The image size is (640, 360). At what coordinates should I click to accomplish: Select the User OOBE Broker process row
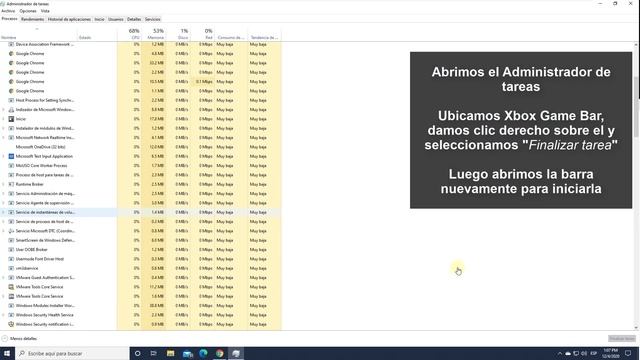pos(141,249)
